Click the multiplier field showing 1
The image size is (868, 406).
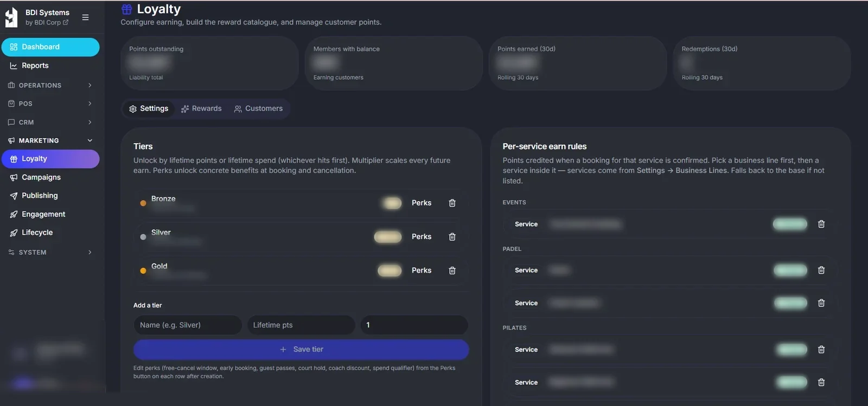[414, 325]
